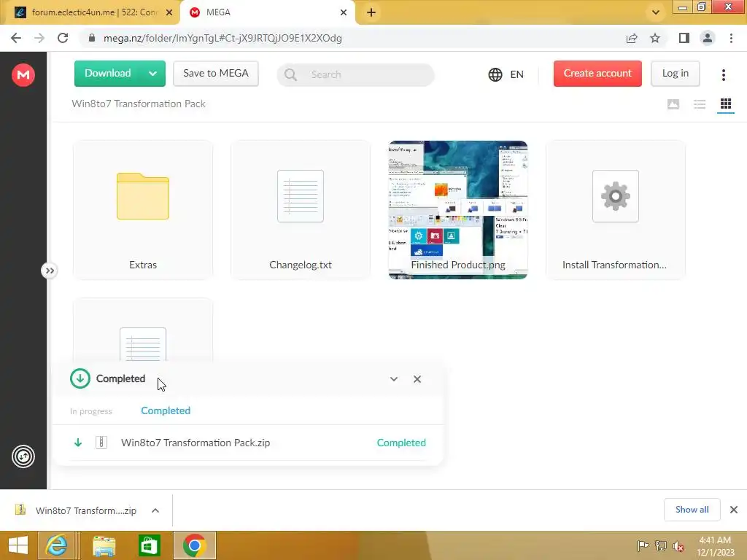Close the Chrome downloads bar
Image resolution: width=747 pixels, height=560 pixels.
click(734, 510)
